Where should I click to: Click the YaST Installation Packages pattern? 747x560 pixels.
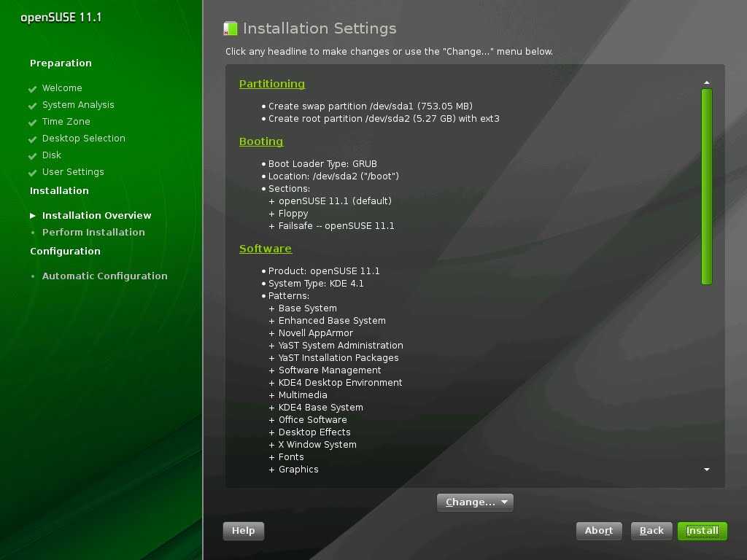pos(338,357)
